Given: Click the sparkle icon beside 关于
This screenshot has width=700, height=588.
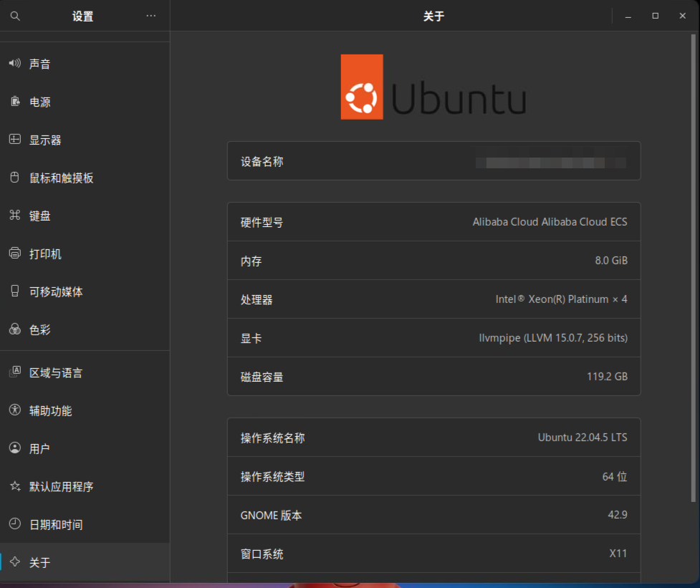Looking at the screenshot, I should tap(15, 562).
